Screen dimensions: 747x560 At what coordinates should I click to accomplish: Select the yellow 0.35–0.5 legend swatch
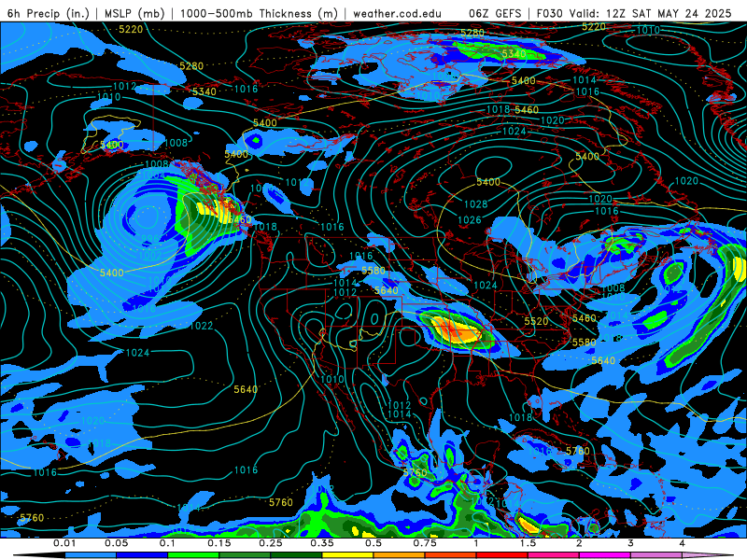pos(347,555)
